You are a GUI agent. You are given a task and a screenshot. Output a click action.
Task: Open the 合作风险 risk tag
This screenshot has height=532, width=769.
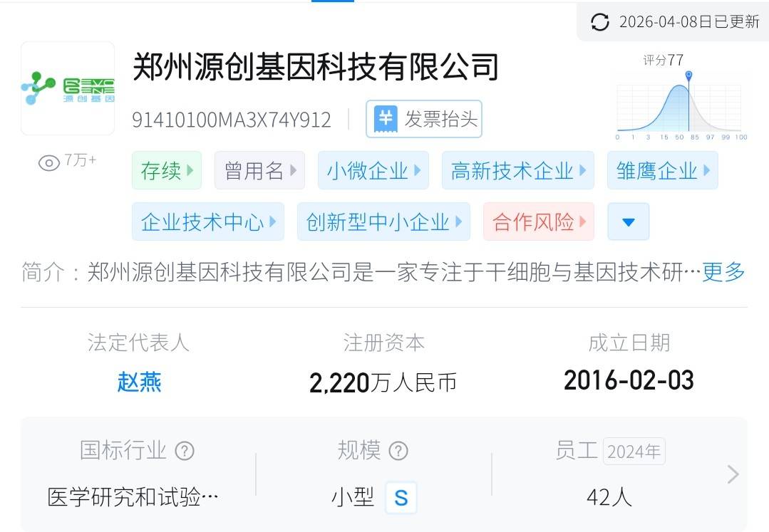tap(539, 221)
